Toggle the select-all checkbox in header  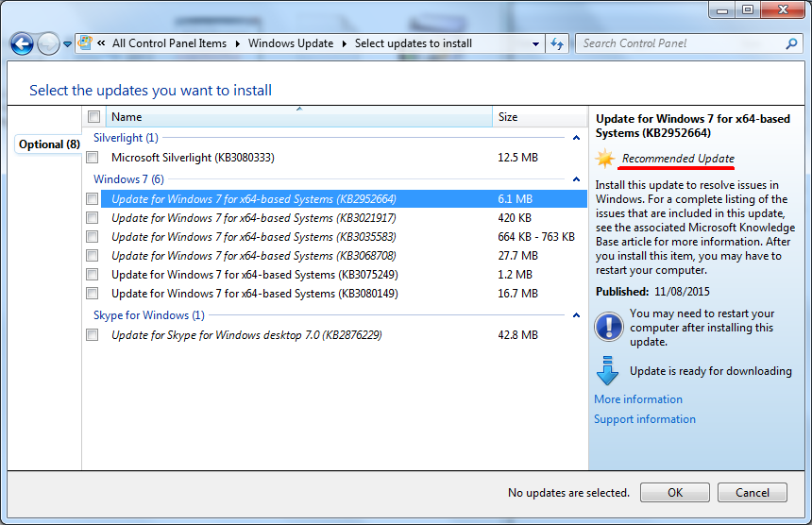coord(93,117)
